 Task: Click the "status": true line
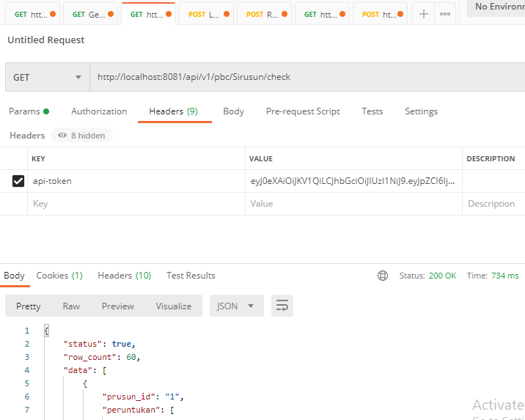coord(100,344)
